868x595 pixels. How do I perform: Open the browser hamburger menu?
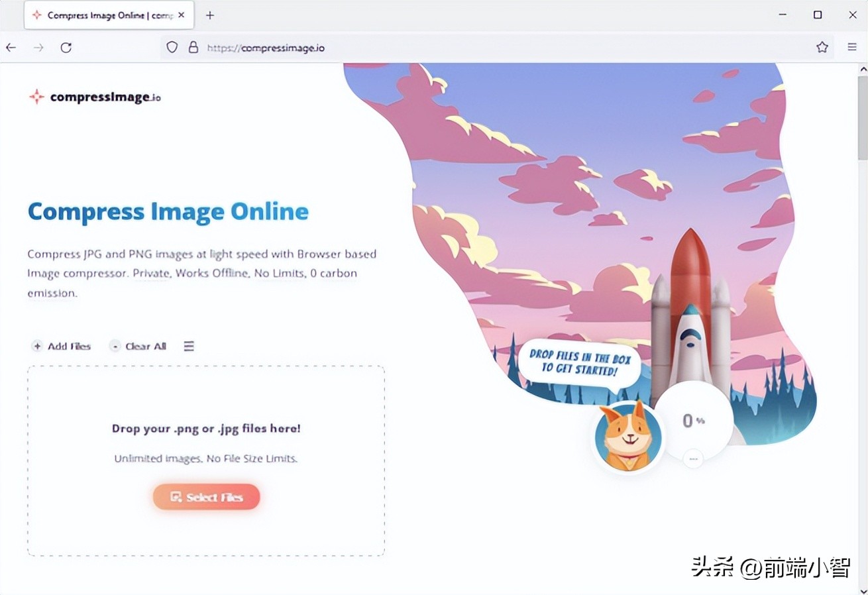(x=852, y=47)
